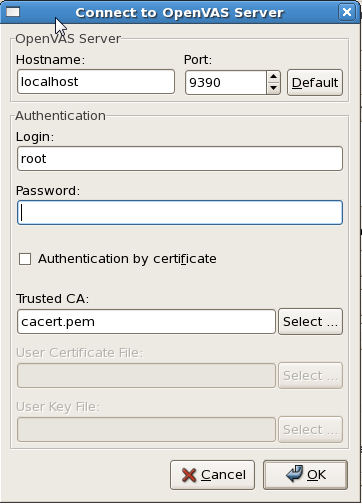Close the Connect to OpenVAS Server dialog
Screen dimensions: 362x504
click(347, 12)
